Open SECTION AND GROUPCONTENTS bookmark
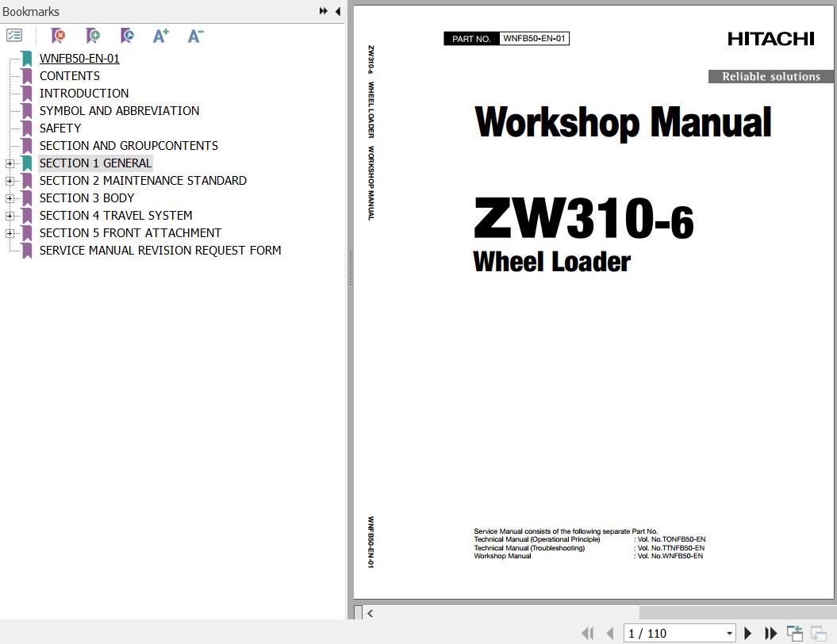Viewport: 837px width, 644px height. click(129, 146)
